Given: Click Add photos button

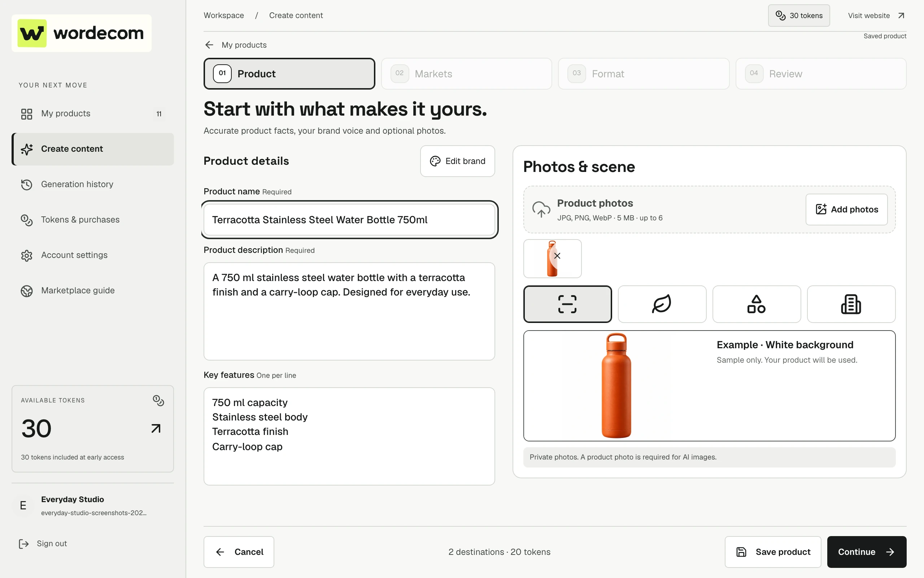Looking at the screenshot, I should pos(846,210).
